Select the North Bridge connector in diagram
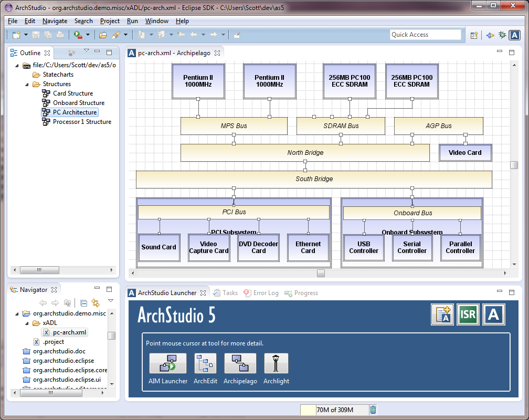The width and height of the screenshot is (529, 420). 305,153
